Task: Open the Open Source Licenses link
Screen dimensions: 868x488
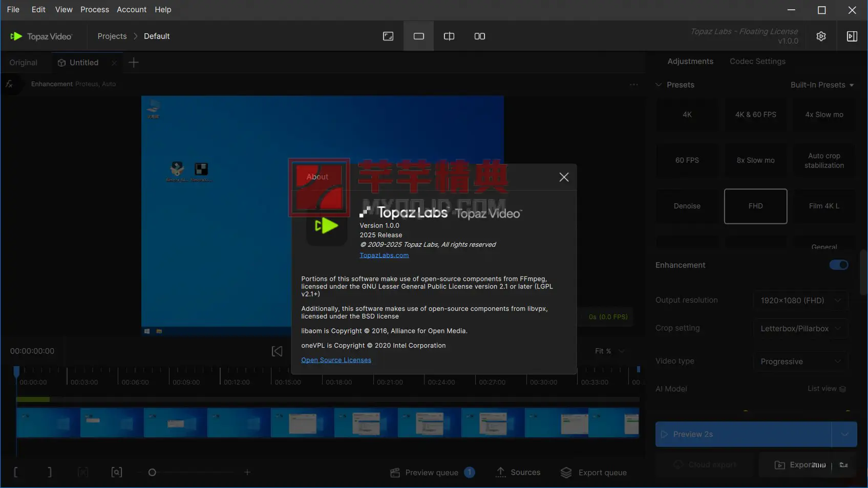Action: (x=336, y=360)
